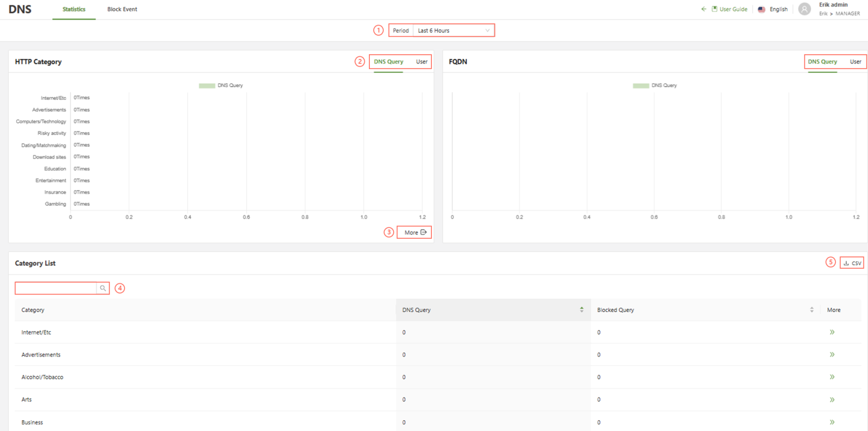
Task: Click the Category List search input field
Action: (56, 288)
